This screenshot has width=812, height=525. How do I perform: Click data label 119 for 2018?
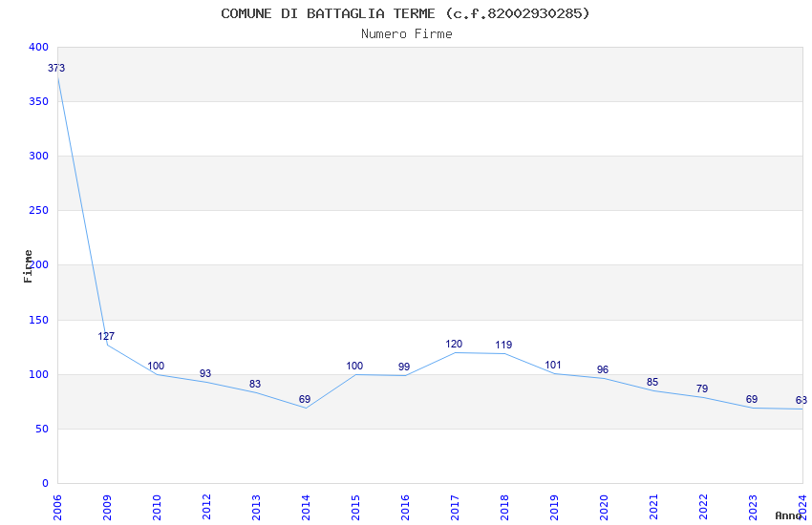(x=503, y=345)
